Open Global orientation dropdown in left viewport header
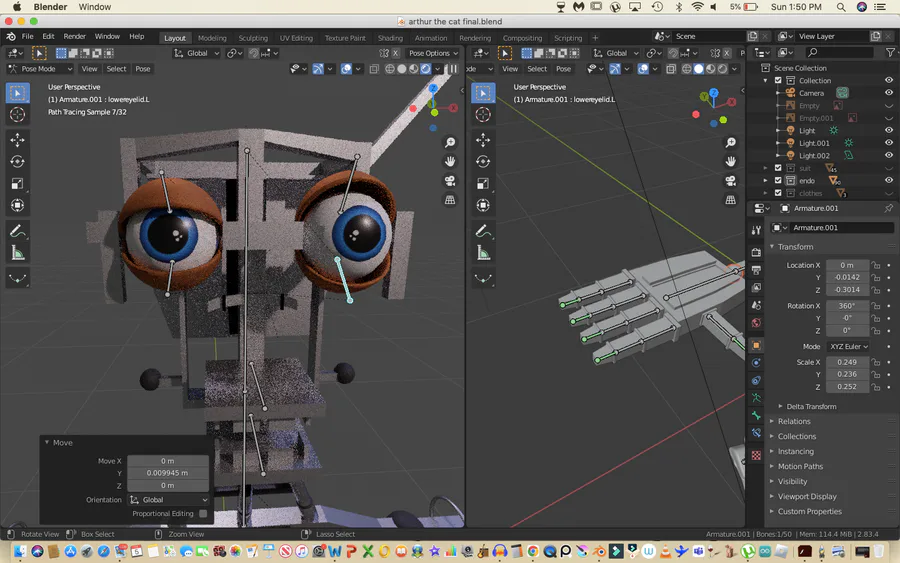The image size is (900, 563). pyautogui.click(x=197, y=53)
